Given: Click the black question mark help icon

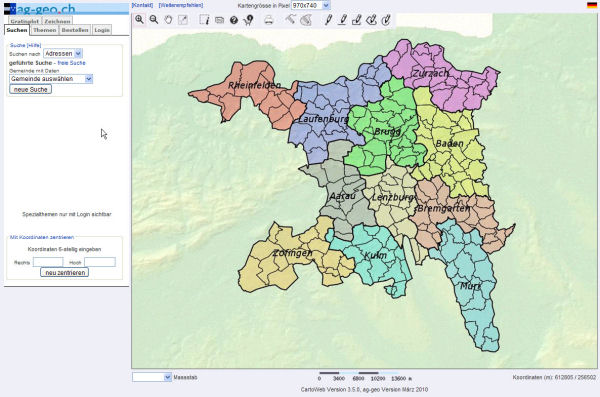Looking at the screenshot, I should coord(234,20).
